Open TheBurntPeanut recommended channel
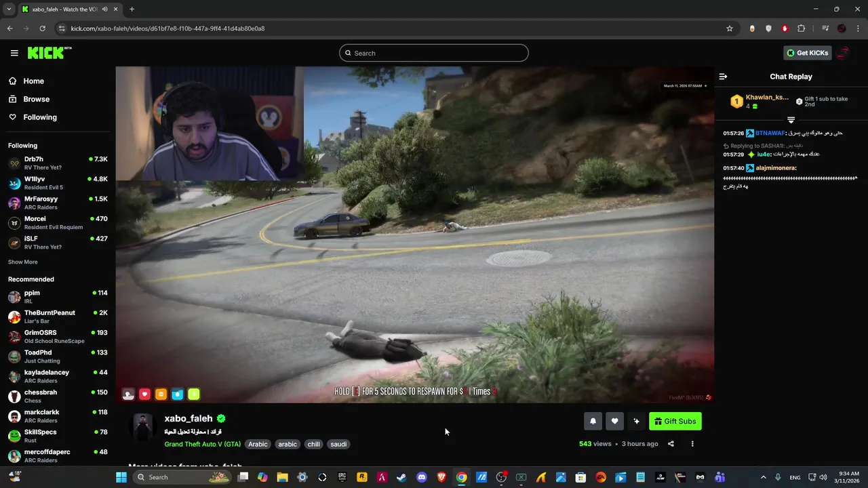The height and width of the screenshot is (488, 868). (58, 317)
